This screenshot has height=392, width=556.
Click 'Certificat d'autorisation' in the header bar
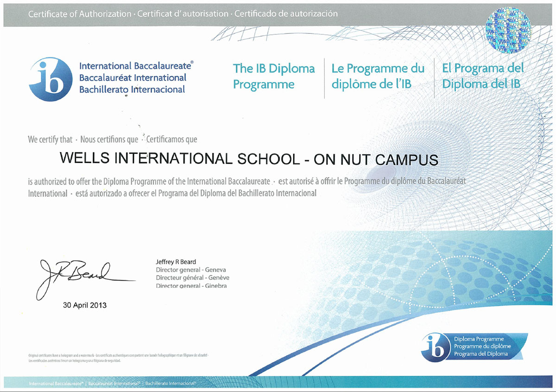pos(183,13)
